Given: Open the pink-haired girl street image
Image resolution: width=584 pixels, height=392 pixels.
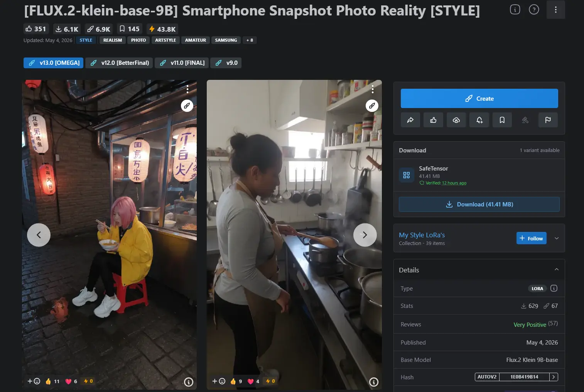Looking at the screenshot, I should coord(110,235).
